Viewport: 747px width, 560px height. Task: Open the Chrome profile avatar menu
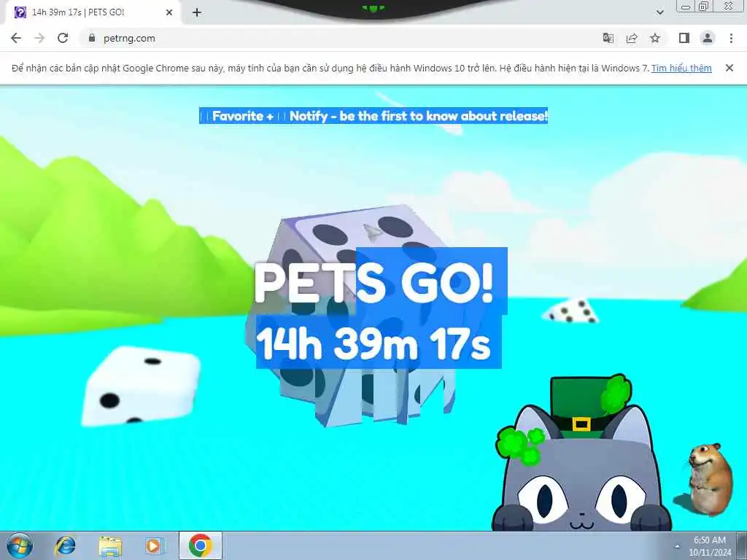(x=708, y=38)
